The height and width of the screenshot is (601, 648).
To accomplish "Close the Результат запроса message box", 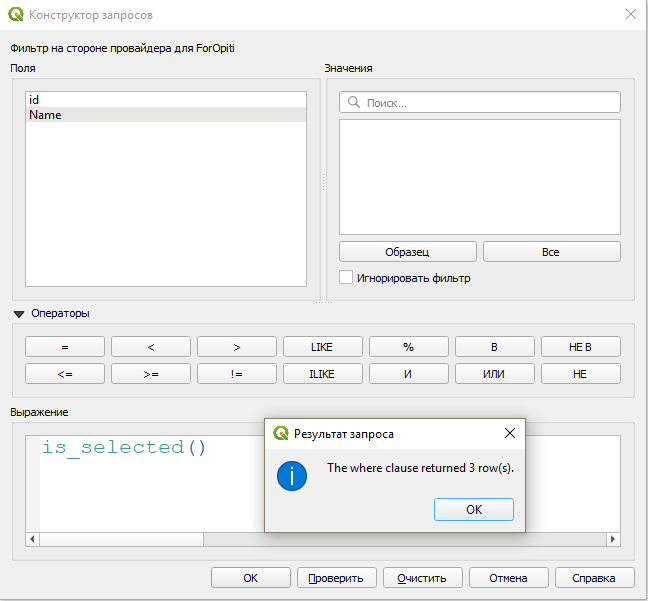I will [x=509, y=433].
